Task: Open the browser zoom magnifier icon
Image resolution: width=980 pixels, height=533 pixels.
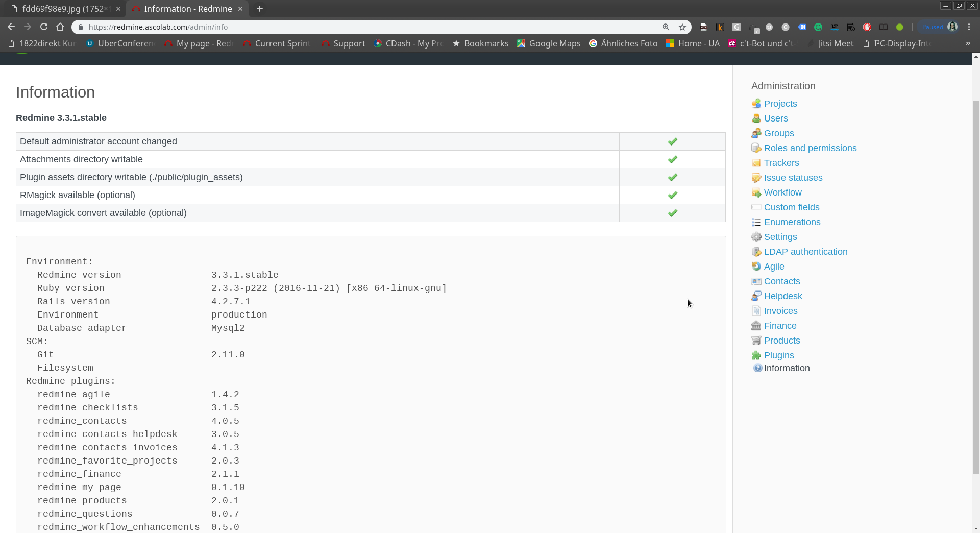Action: point(666,27)
